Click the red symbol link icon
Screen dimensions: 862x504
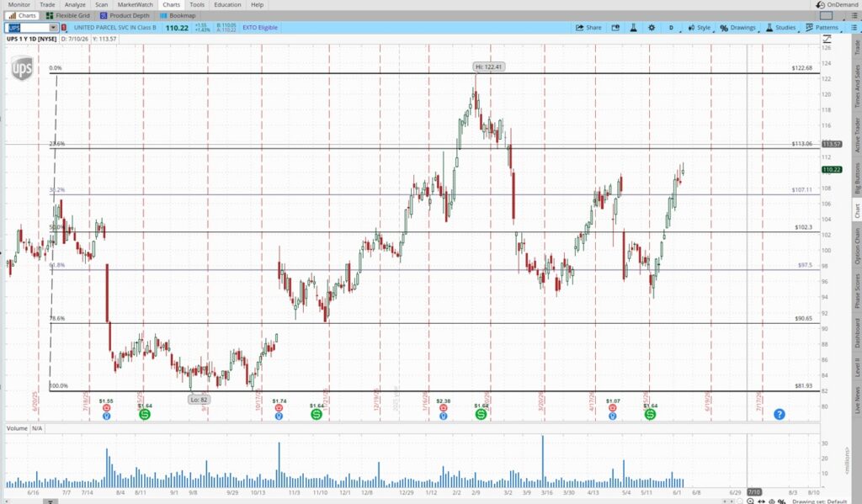(x=64, y=28)
